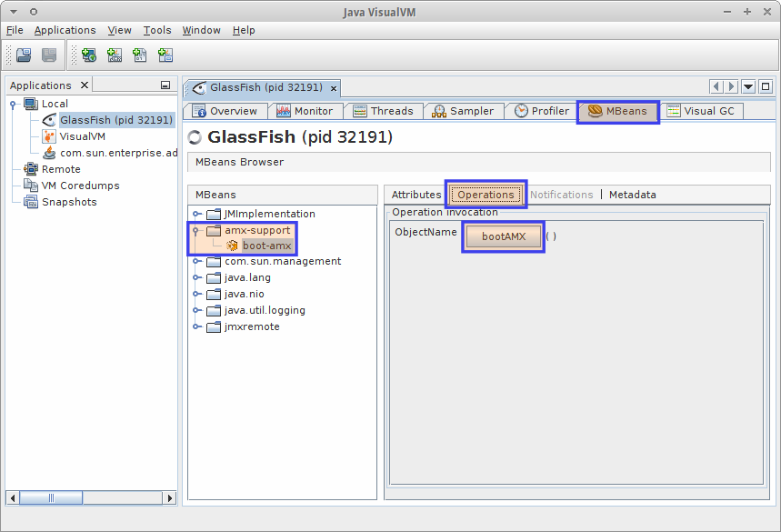The width and height of the screenshot is (781, 532).
Task: Click the Load Snapshot toolbar icon
Action: (x=24, y=55)
